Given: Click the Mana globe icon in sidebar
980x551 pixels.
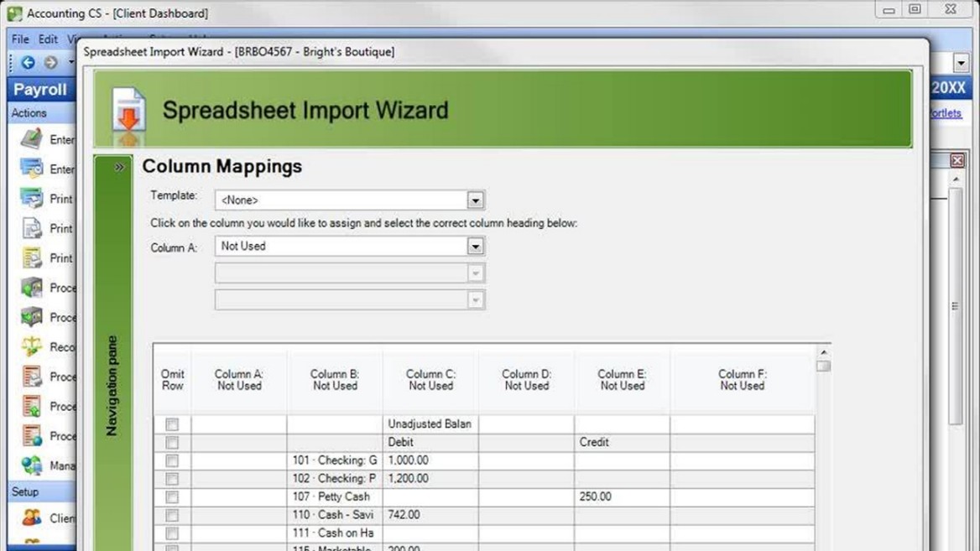Looking at the screenshot, I should [x=32, y=465].
